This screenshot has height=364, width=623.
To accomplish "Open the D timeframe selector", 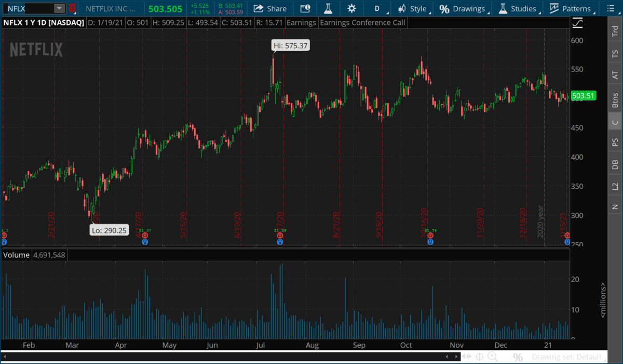I will [x=377, y=8].
